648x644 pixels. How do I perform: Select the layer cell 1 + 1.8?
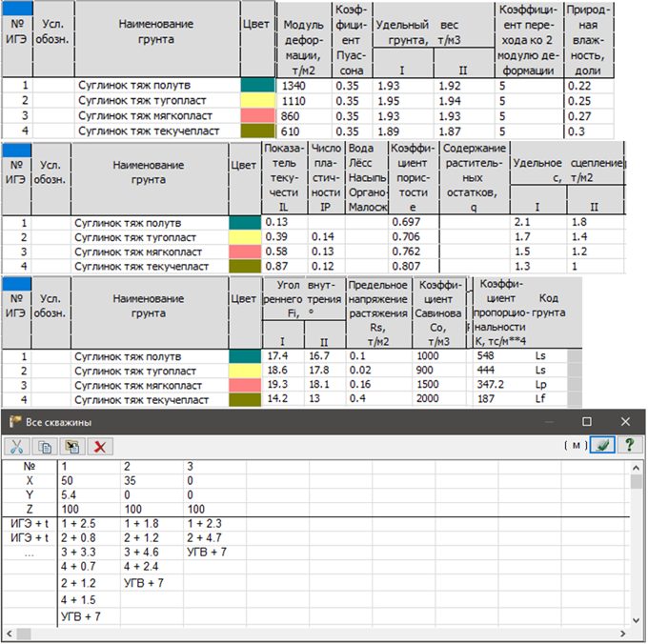(x=152, y=524)
